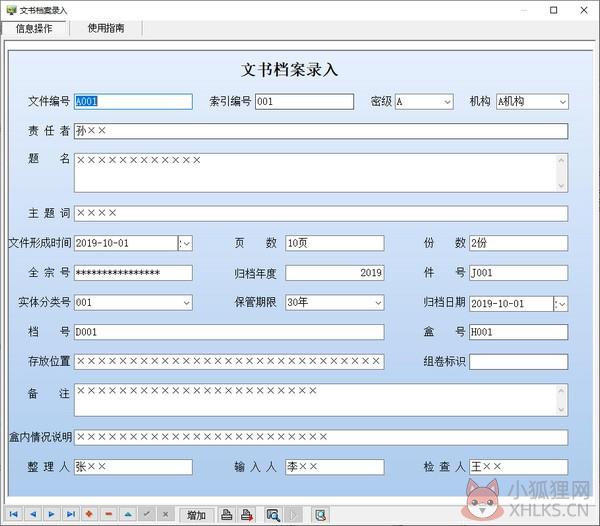The width and height of the screenshot is (600, 526).
Task: Click the 题名 scrollbar up arrow
Action: 561,160
